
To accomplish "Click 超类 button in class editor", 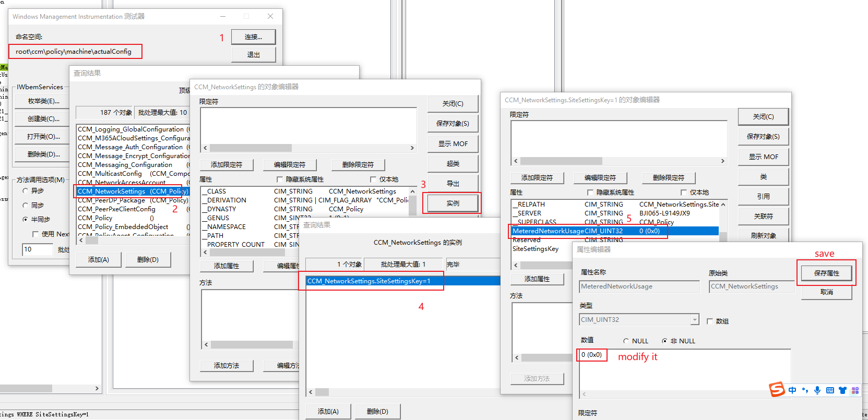I will click(x=453, y=164).
